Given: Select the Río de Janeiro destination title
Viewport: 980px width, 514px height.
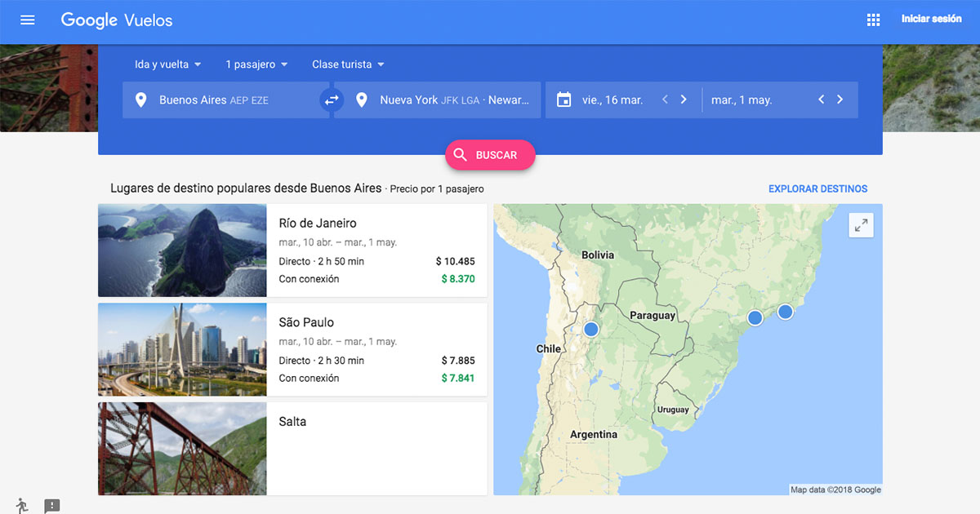Looking at the screenshot, I should [x=318, y=223].
